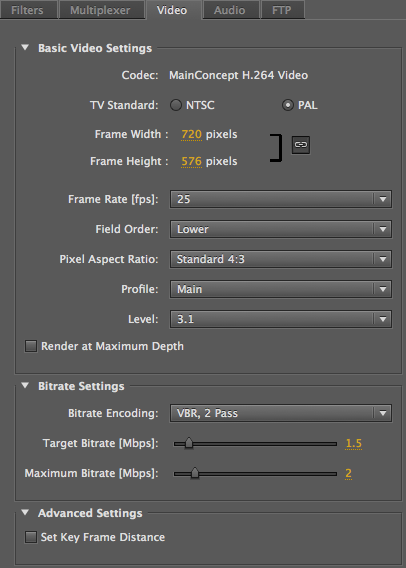Toggle the frame size constrain link icon
Viewport: 406px width, 568px height.
301,145
